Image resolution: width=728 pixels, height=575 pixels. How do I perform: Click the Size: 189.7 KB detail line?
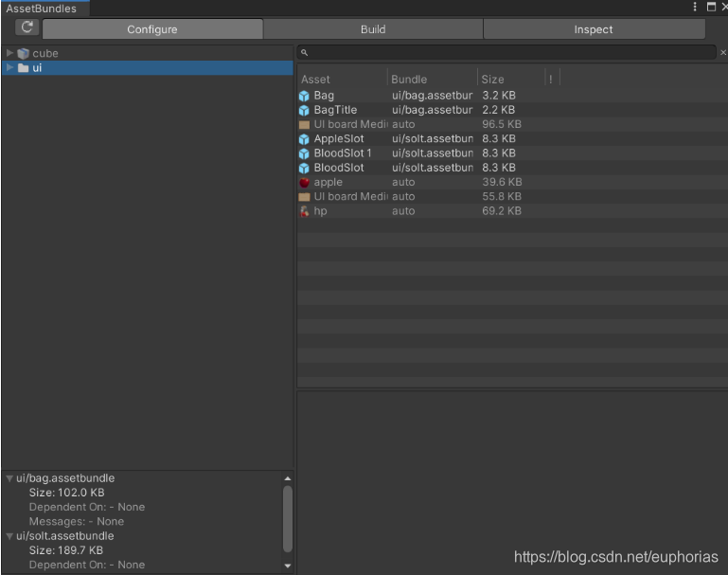pos(66,550)
